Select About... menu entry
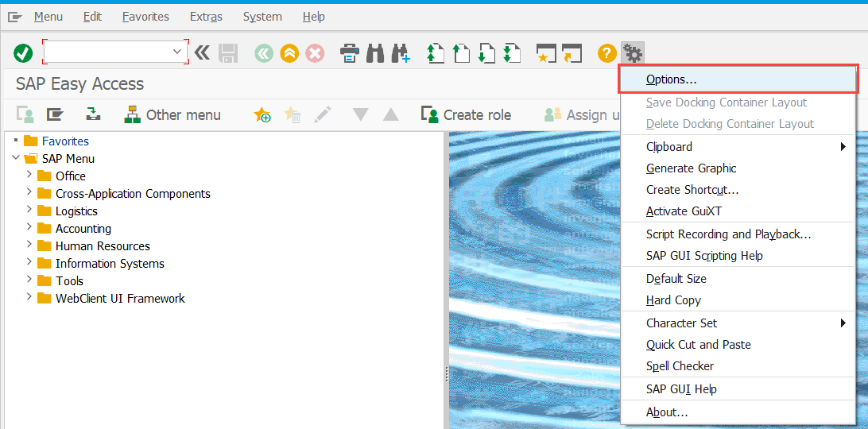Viewport: 868px width, 429px height. point(739,412)
